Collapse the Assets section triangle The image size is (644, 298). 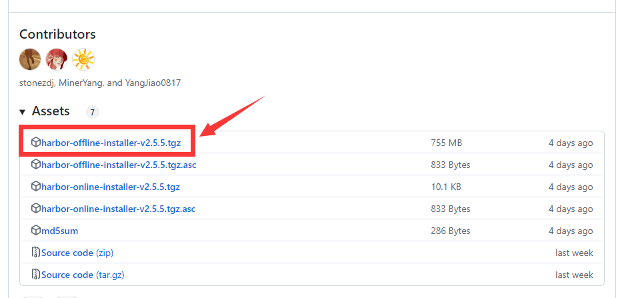[23, 112]
